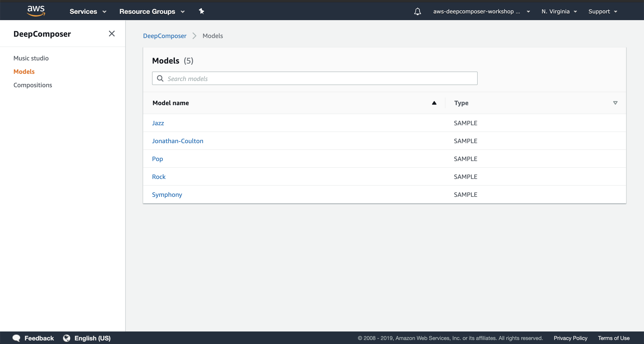The width and height of the screenshot is (644, 344).
Task: Sort by Type column arrow
Action: [615, 103]
